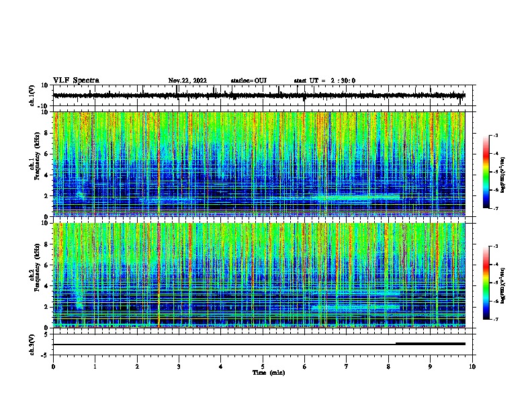Image resolution: width=532 pixels, height=411 pixels.
Task: Click time axis tick label "5"
Action: click(263, 367)
